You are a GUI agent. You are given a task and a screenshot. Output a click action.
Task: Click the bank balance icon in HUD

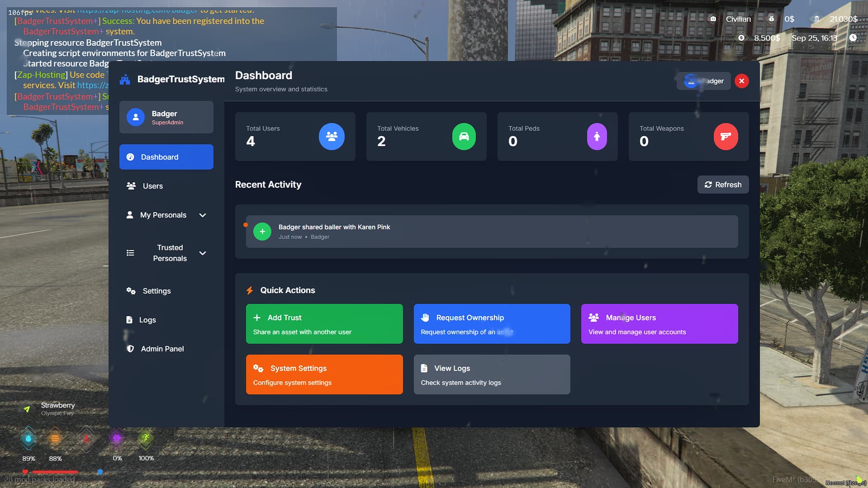[x=816, y=19]
